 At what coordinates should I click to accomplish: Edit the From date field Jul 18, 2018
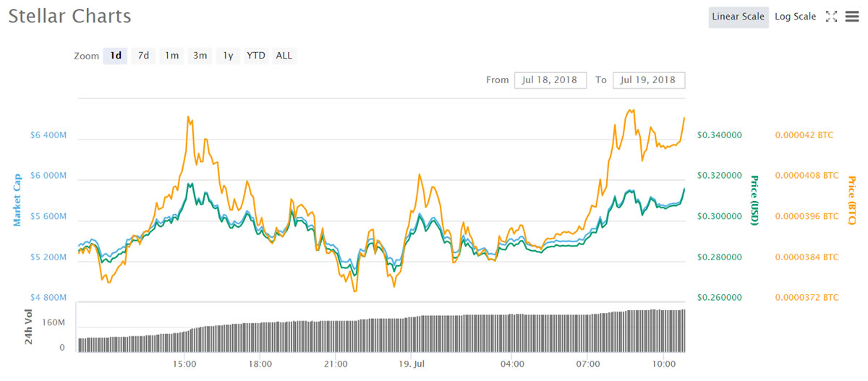click(550, 80)
